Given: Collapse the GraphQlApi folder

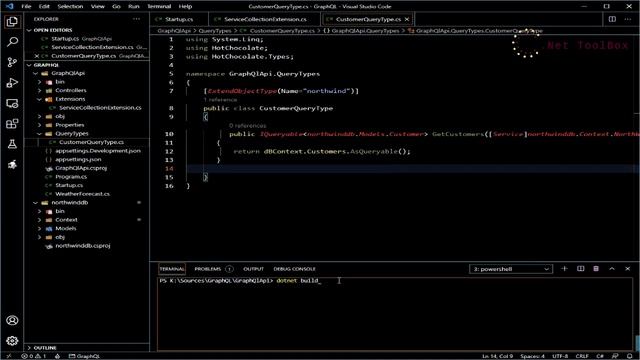Looking at the screenshot, I should point(36,73).
